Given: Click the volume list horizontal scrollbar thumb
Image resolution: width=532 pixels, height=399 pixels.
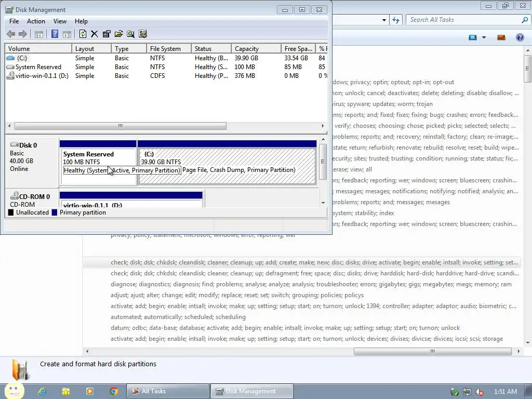Looking at the screenshot, I should [121, 126].
